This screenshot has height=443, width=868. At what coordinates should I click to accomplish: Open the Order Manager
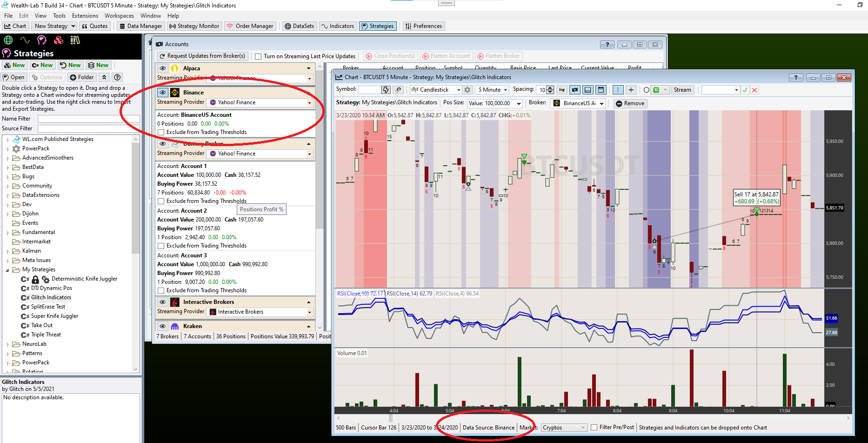[x=250, y=26]
